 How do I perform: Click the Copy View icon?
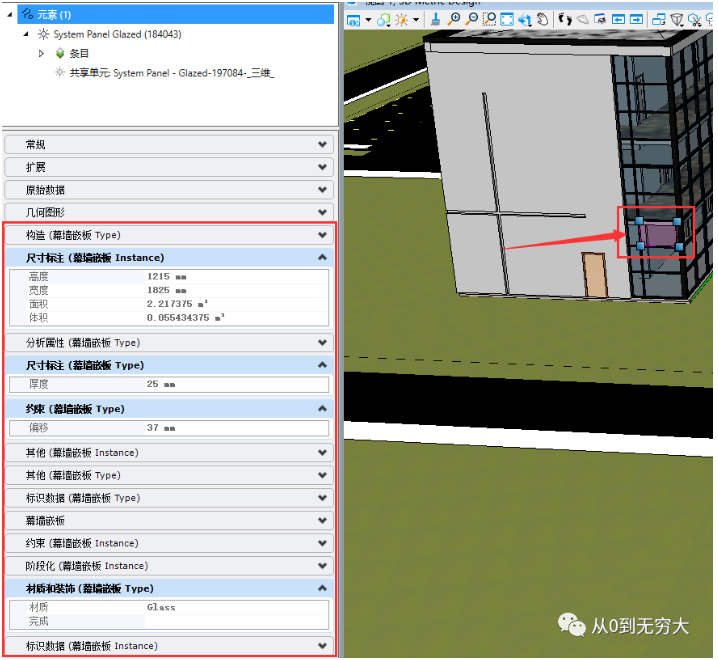(x=659, y=19)
